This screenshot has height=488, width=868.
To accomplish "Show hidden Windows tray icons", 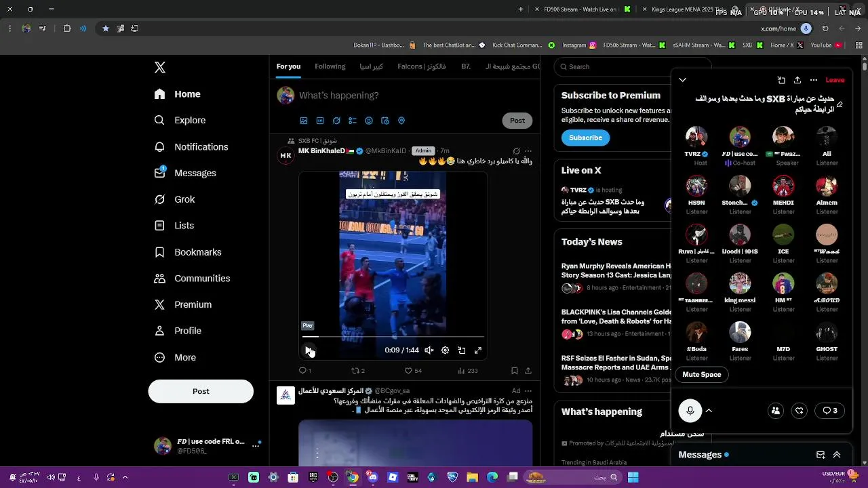I will (x=125, y=478).
